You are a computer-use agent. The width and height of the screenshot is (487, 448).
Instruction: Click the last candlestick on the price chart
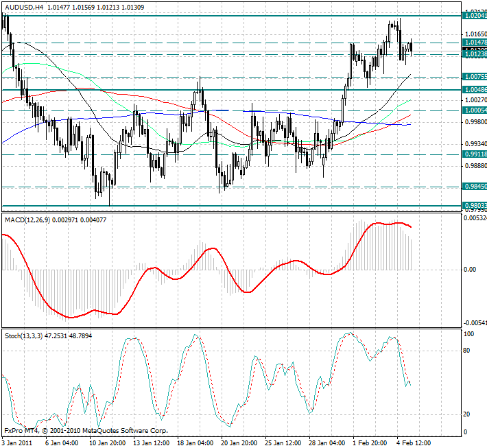click(412, 47)
